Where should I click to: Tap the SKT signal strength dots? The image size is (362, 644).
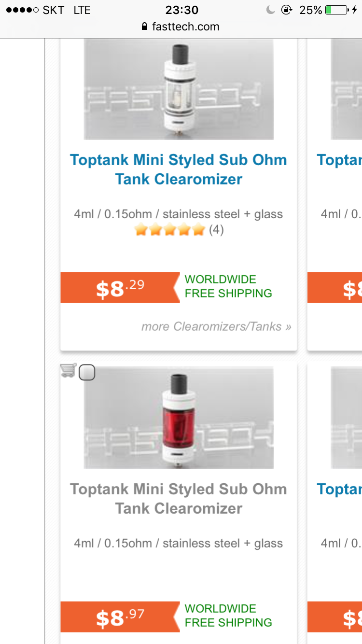tap(22, 10)
